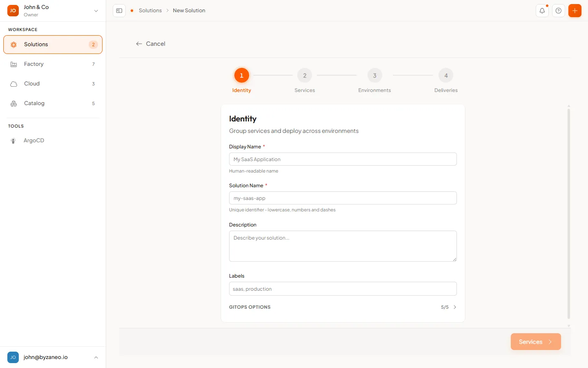This screenshot has width=588, height=368.
Task: Focus the Display Name field
Action: tap(343, 159)
